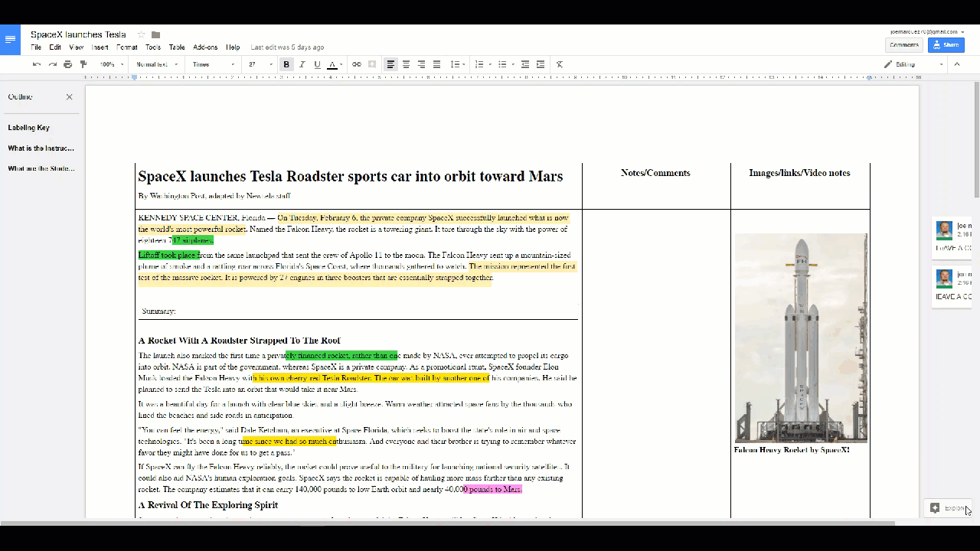The width and height of the screenshot is (980, 551).
Task: Jump to 'What are the Stude...' outline heading
Action: click(41, 168)
